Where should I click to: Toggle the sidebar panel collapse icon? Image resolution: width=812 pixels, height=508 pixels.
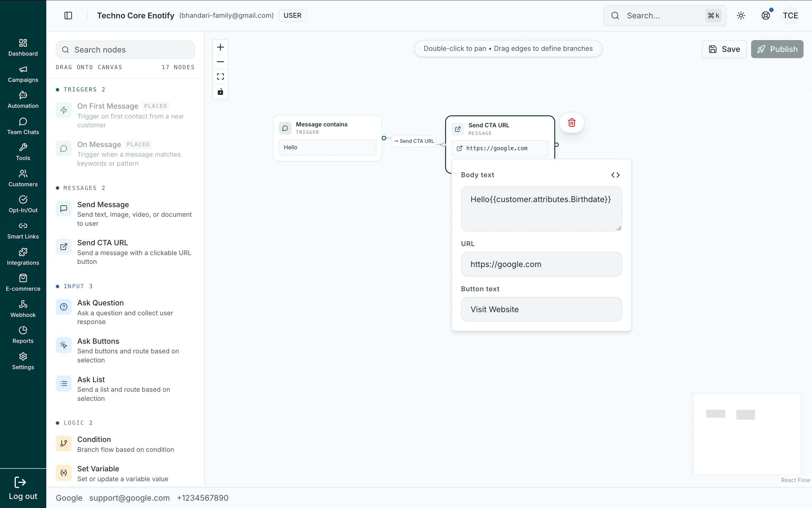coord(68,16)
